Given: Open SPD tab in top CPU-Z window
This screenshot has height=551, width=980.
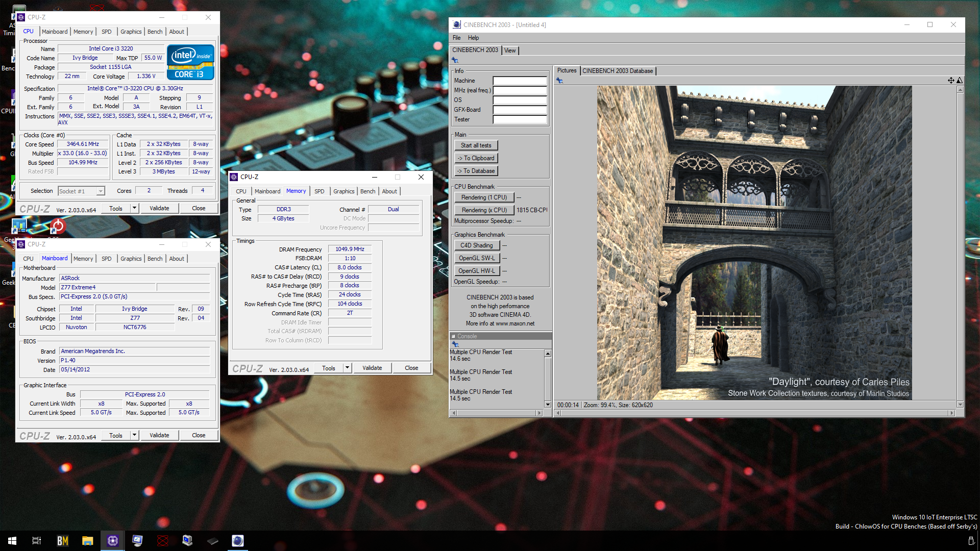Looking at the screenshot, I should [106, 32].
